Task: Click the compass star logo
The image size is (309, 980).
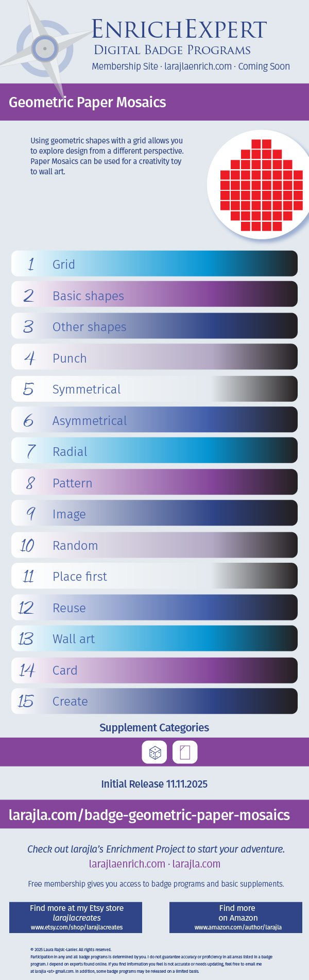Action: 45,49
